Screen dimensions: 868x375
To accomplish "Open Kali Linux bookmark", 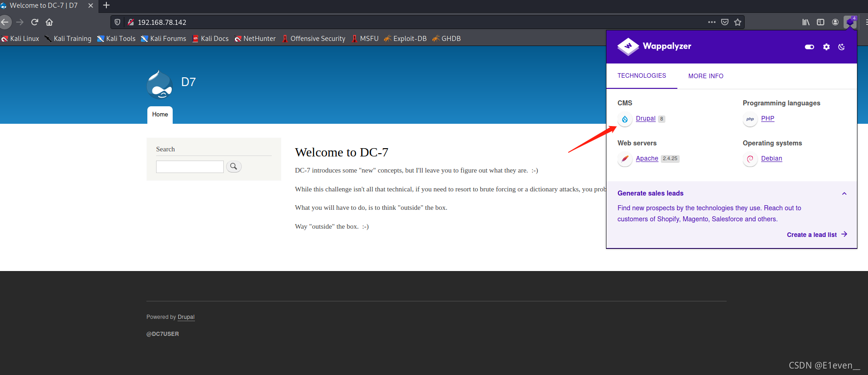I will [20, 39].
